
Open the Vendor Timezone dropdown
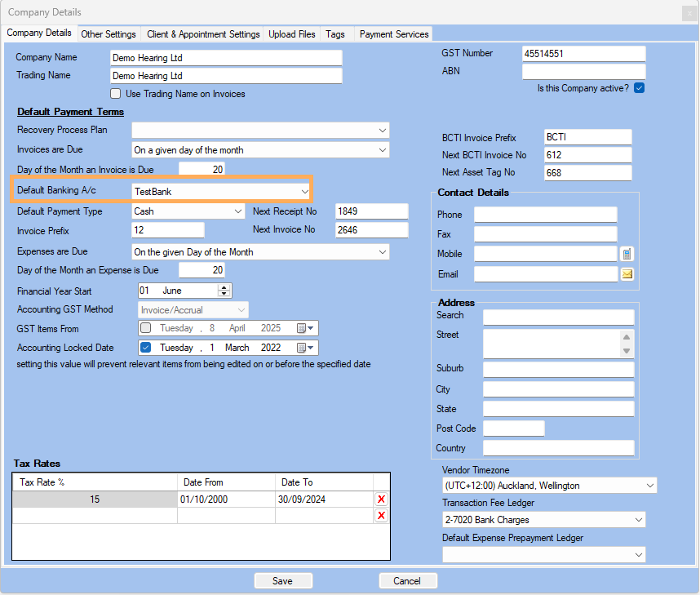point(649,486)
